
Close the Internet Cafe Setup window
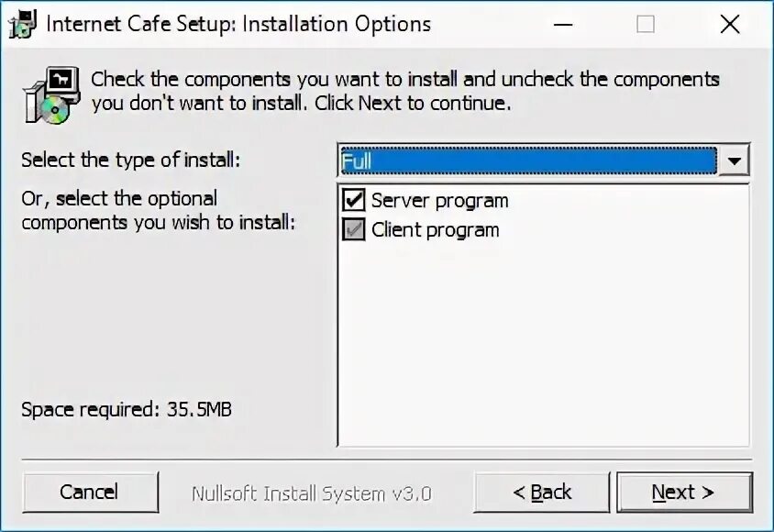click(x=730, y=25)
